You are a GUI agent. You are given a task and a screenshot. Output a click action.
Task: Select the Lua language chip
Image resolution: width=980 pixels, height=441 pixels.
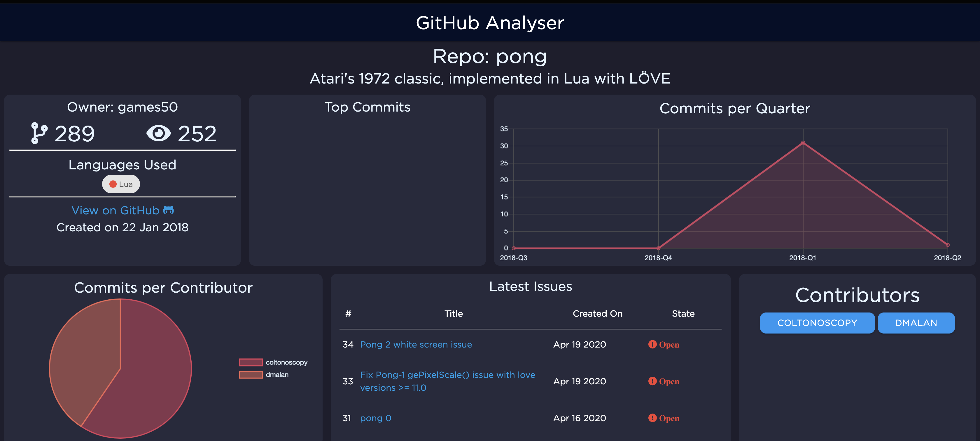(x=121, y=184)
